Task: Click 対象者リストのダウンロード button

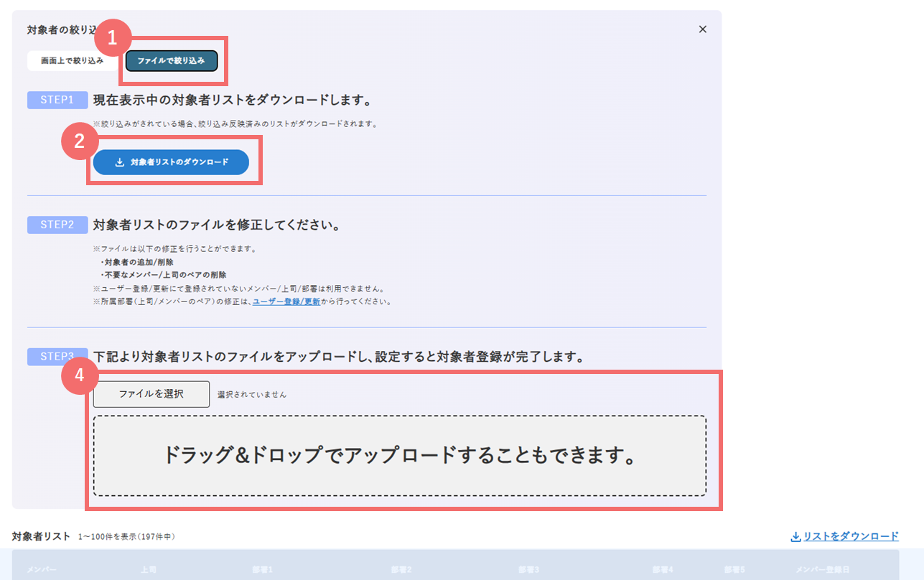Action: point(171,162)
